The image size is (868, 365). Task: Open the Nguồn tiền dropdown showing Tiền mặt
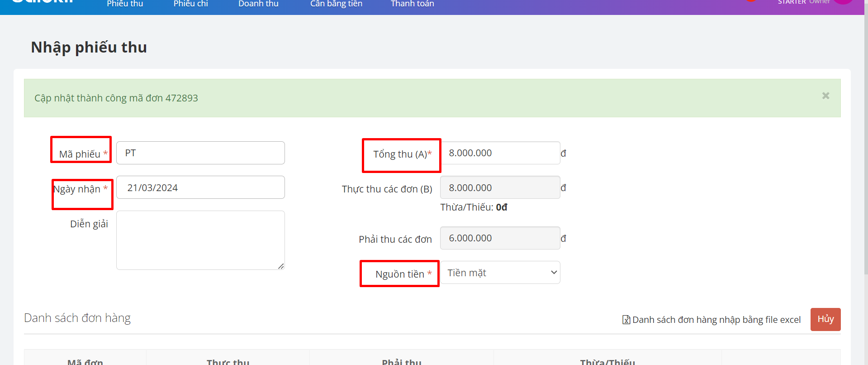click(500, 273)
